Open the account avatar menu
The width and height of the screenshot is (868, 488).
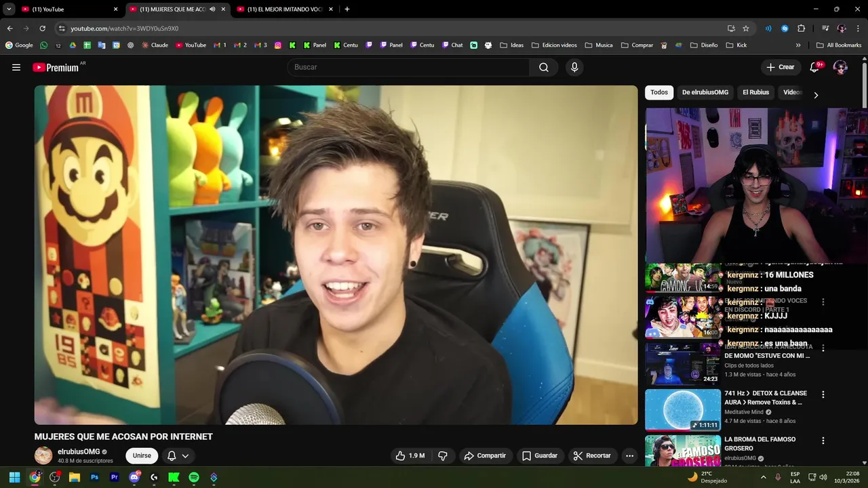pos(840,67)
